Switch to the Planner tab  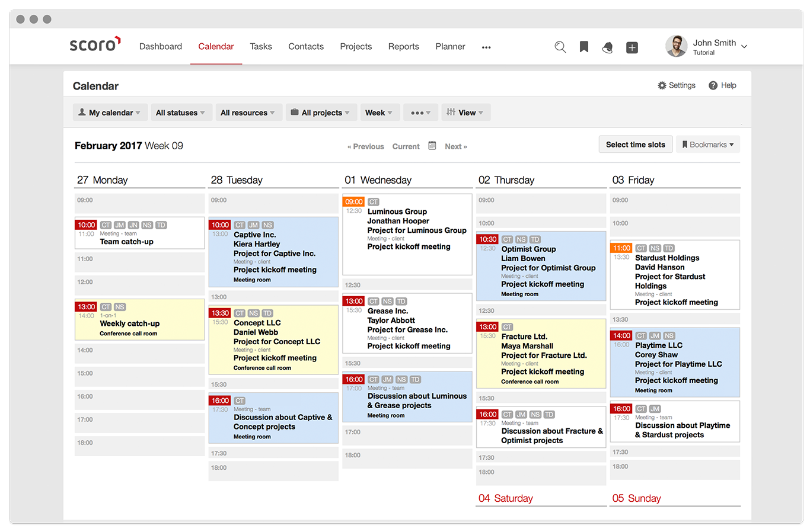pos(450,46)
